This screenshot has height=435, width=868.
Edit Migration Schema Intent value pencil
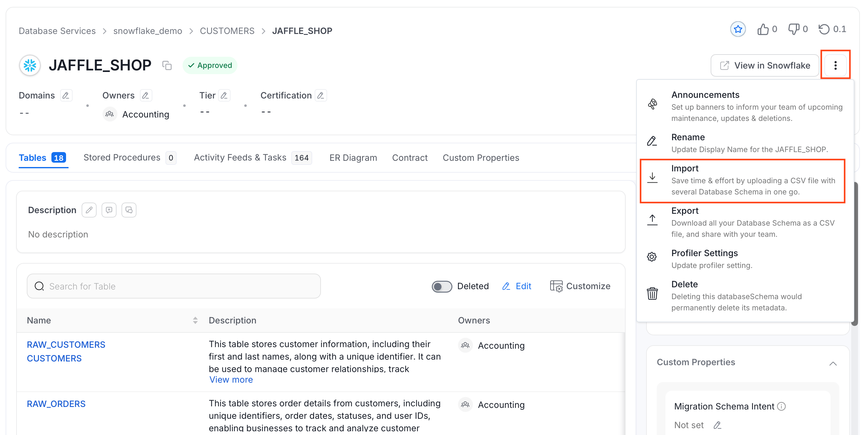coord(717,425)
